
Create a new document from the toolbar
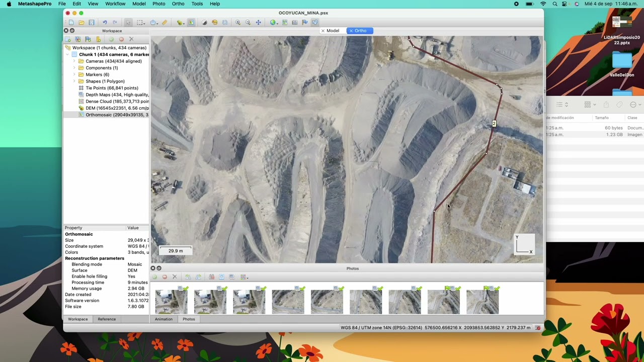pyautogui.click(x=71, y=23)
